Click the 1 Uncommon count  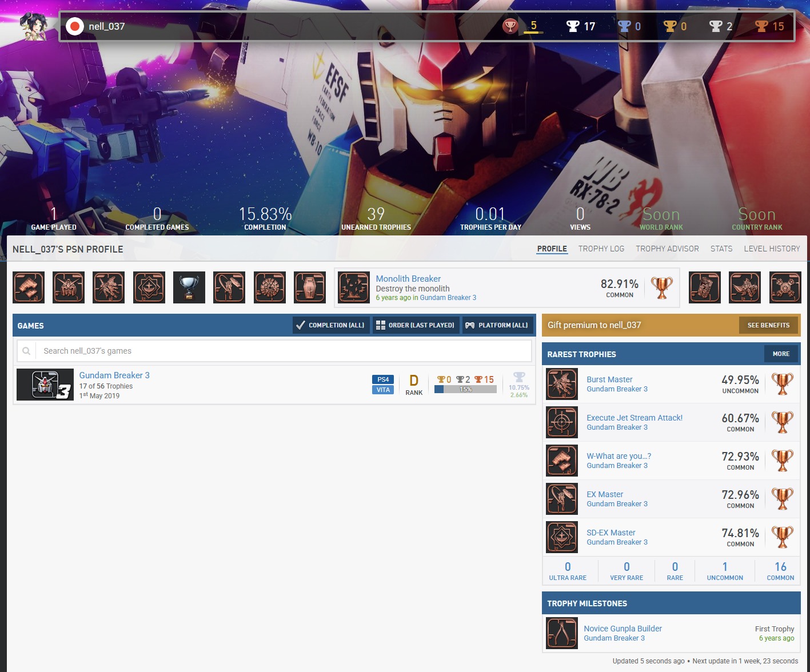tap(725, 571)
